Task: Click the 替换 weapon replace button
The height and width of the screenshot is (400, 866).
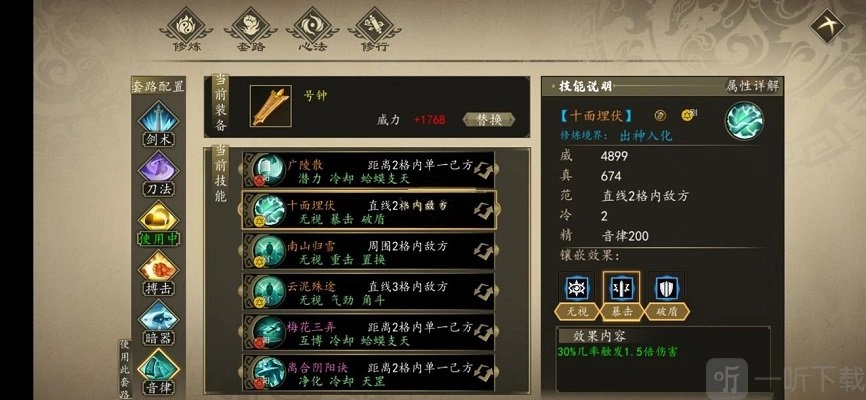Action: click(489, 120)
